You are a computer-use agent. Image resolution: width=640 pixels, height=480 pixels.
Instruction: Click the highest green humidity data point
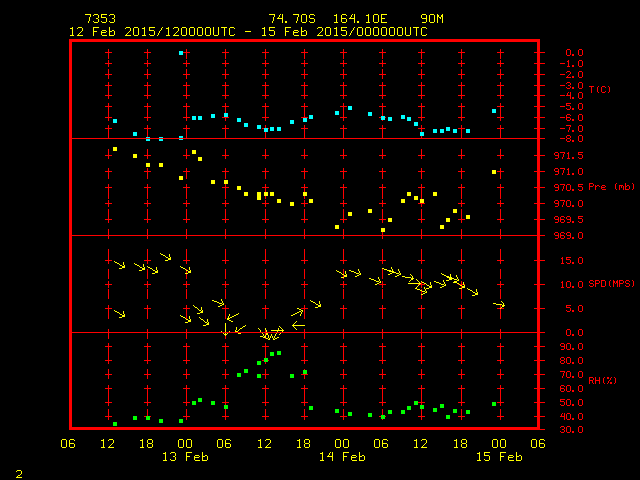tap(279, 353)
